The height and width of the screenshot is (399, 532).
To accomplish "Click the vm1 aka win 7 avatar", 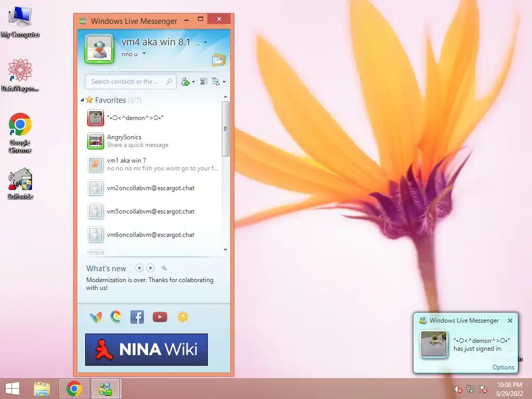I will (x=96, y=164).
